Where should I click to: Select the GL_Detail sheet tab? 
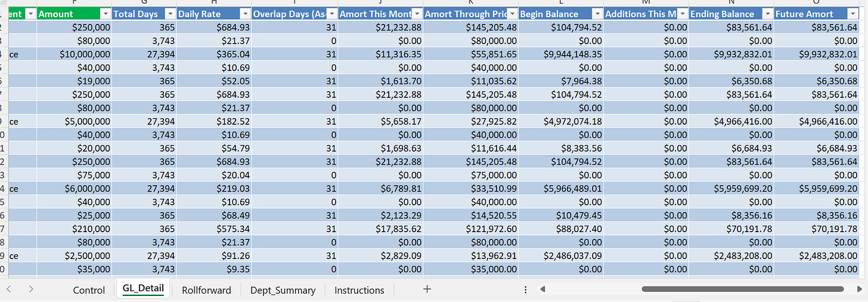point(143,289)
